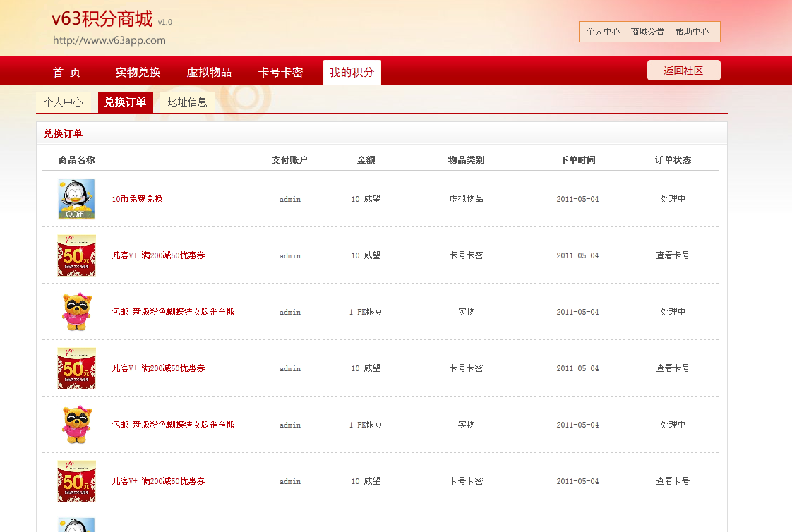
Task: Click the first 凡客V+ 50元 coupon thumbnail
Action: click(x=77, y=255)
